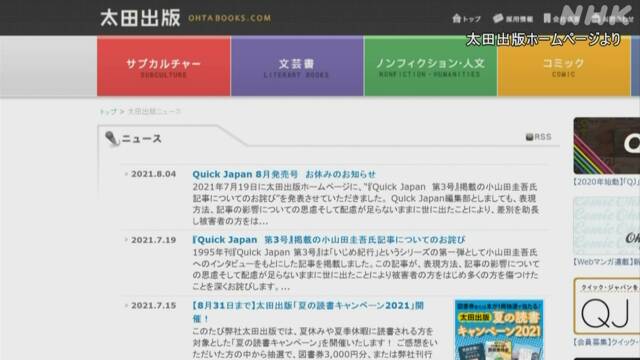The height and width of the screenshot is (360, 640).
Task: Open the 文芸書 purple category tab
Action: pos(297,66)
